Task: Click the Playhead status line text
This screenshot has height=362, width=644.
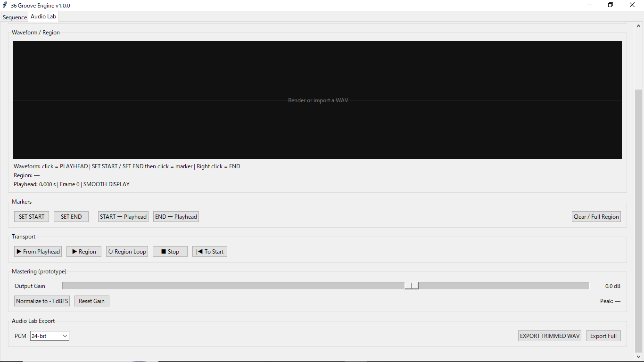Action: coord(72,184)
